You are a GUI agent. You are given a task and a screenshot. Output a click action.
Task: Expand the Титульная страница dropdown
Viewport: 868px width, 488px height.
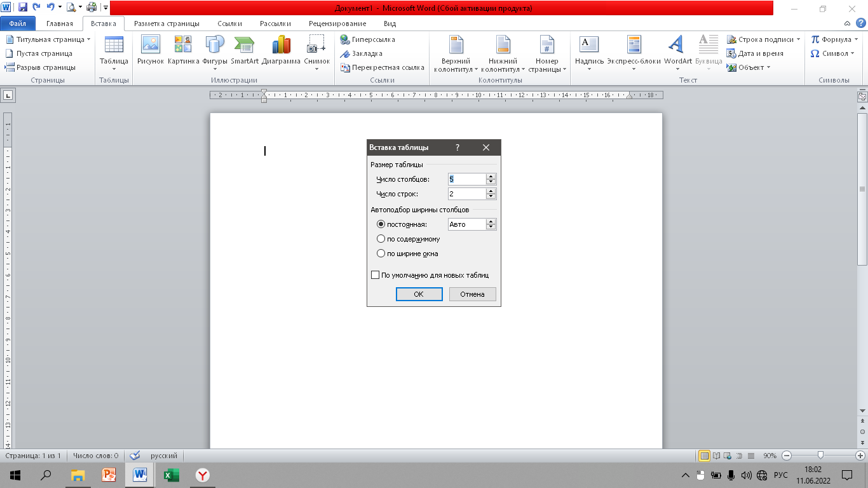click(x=89, y=39)
